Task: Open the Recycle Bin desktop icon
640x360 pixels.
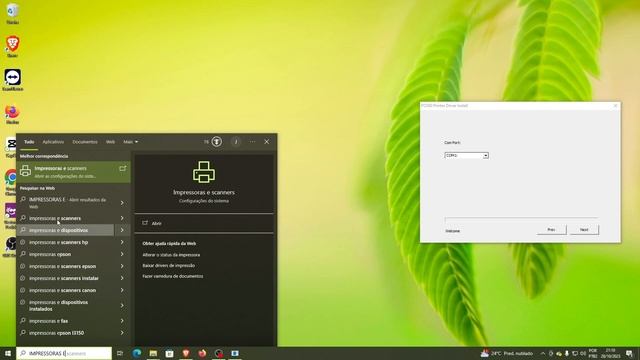Action: [x=12, y=13]
